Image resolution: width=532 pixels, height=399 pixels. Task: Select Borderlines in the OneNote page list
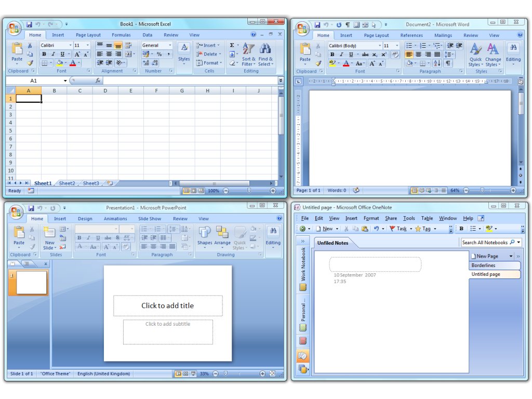click(495, 265)
